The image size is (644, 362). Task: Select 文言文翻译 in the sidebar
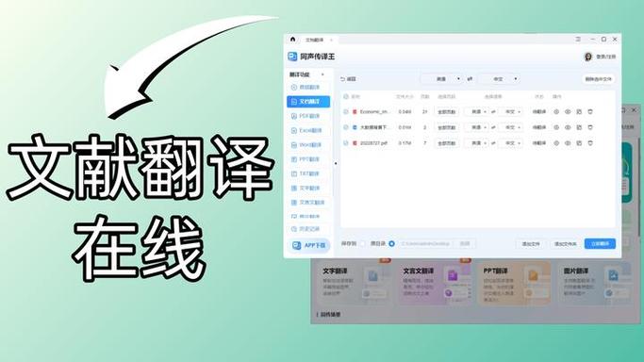(308, 203)
